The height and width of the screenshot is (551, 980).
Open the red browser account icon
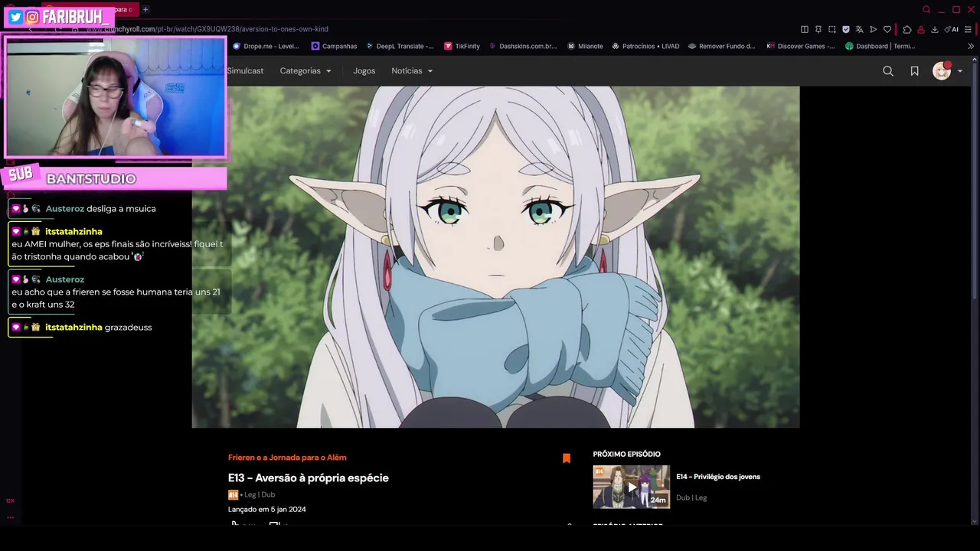pyautogui.click(x=921, y=29)
